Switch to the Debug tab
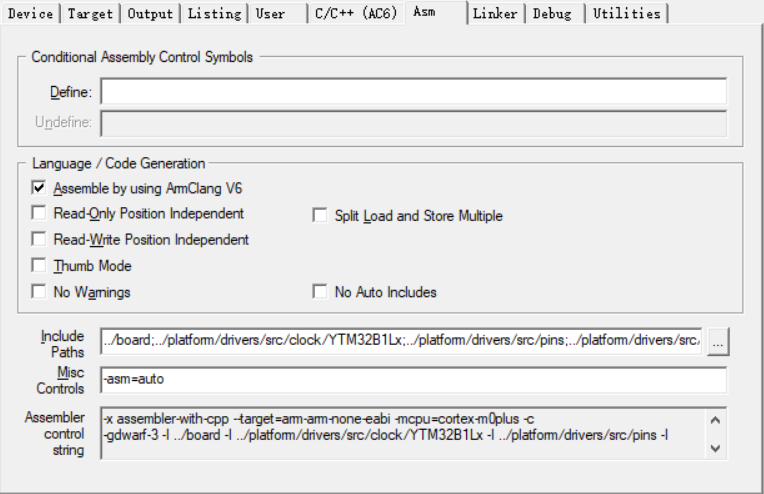 point(553,14)
